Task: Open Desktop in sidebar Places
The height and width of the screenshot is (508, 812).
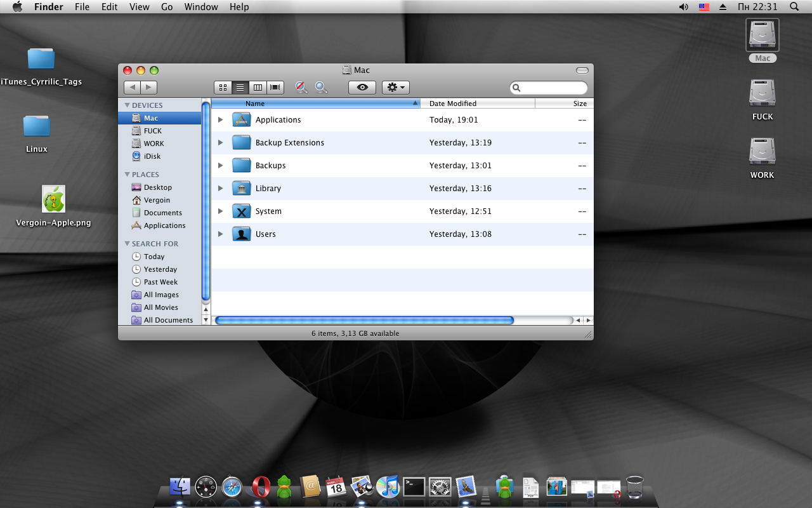Action: (x=160, y=187)
